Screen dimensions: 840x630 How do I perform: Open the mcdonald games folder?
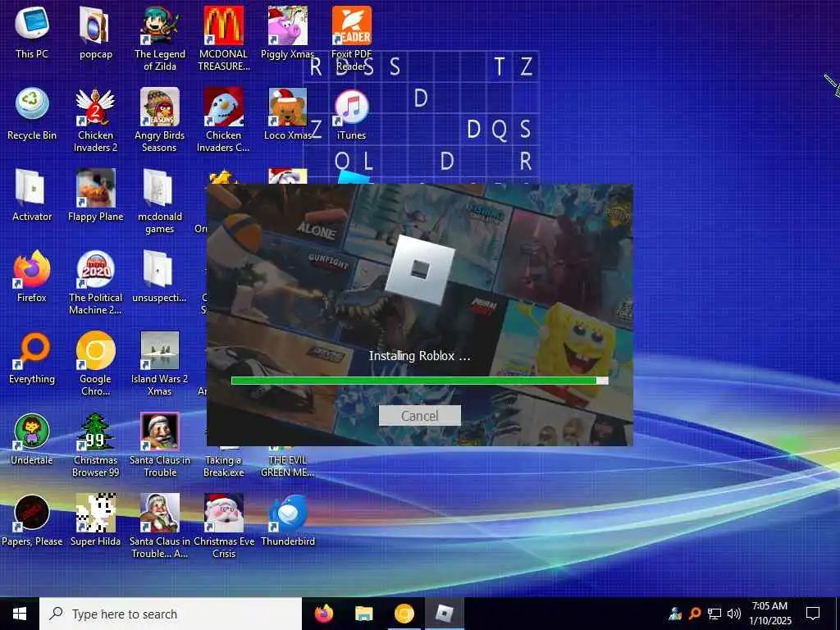click(160, 201)
